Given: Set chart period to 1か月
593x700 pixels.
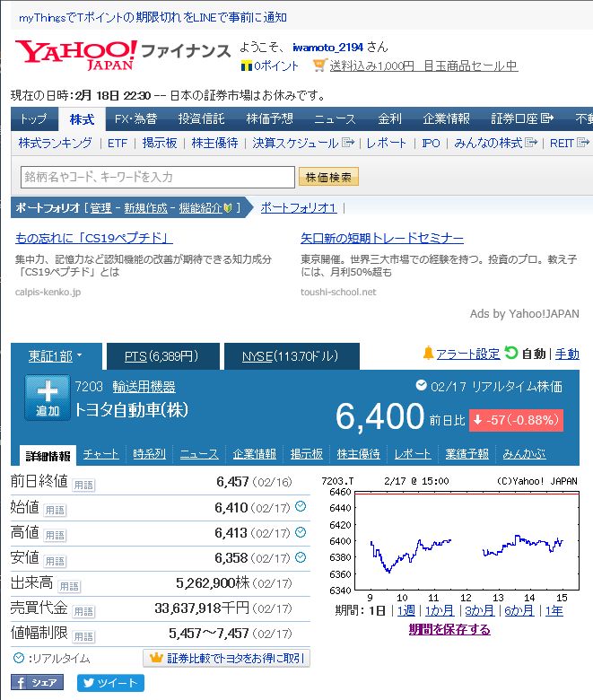Looking at the screenshot, I should [x=440, y=611].
